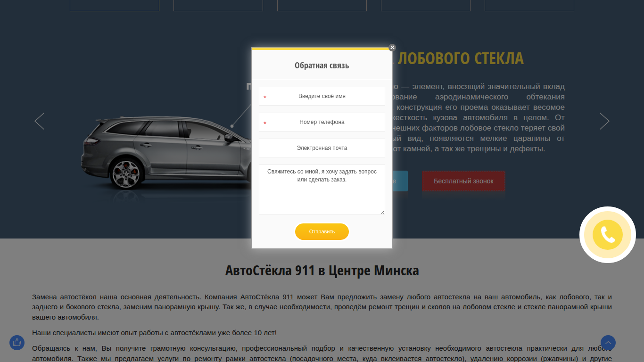
Task: Advance to next slide with right arrow
Action: click(604, 121)
